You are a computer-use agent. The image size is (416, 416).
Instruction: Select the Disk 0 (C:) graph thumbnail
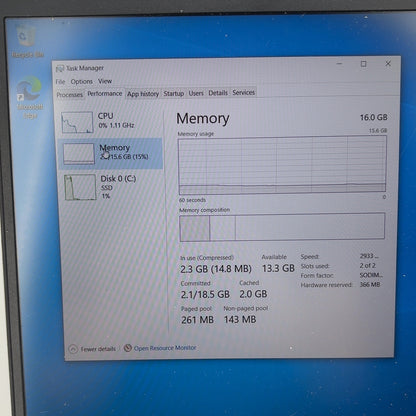coord(80,187)
